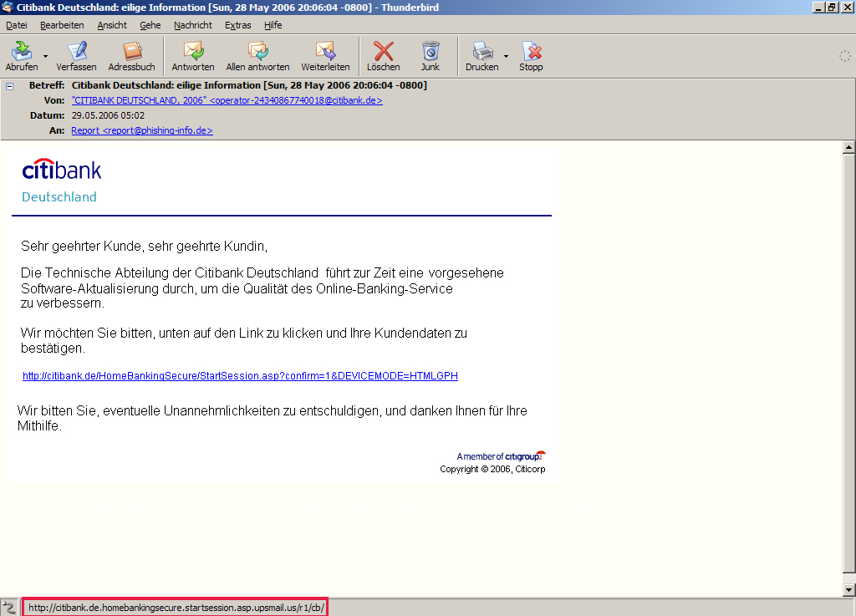Click the 'Copyright © 2006, Citicorp' text
The height and width of the screenshot is (616, 856).
tap(492, 469)
